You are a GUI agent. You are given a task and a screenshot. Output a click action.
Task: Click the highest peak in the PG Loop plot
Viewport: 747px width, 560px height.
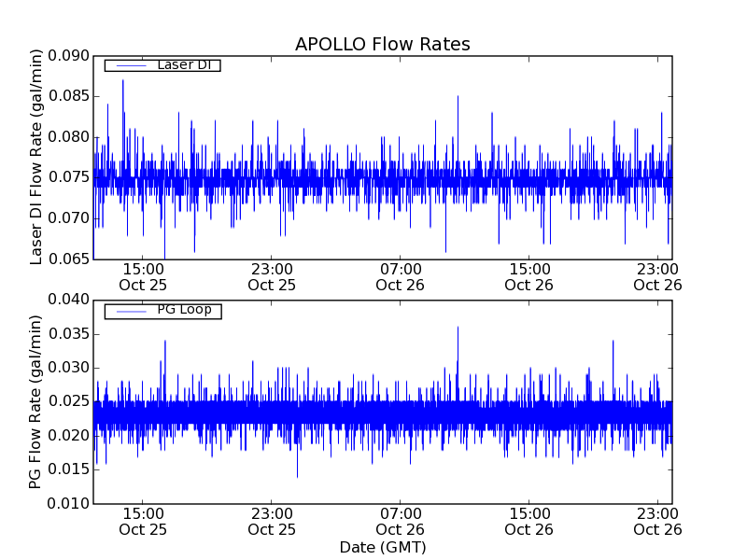458,328
